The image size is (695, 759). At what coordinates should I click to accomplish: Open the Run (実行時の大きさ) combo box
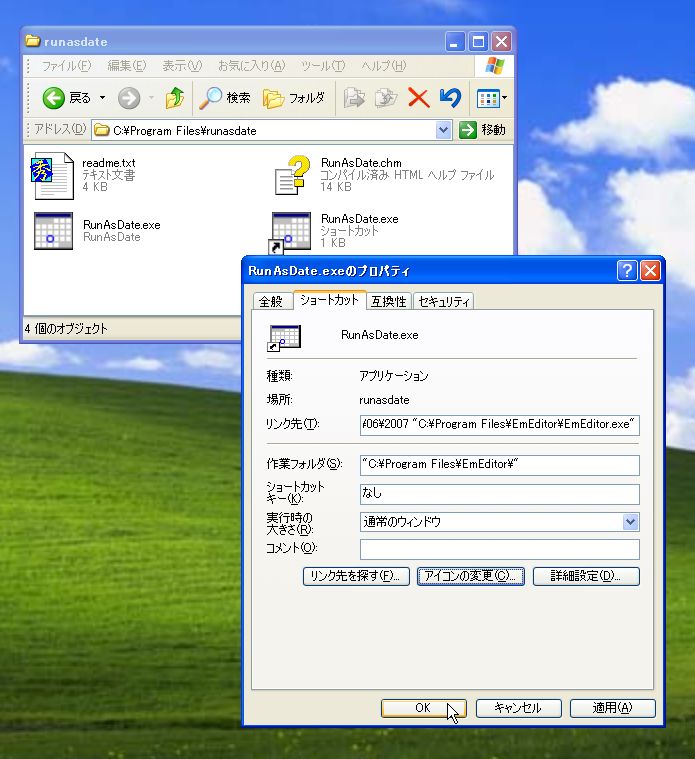[499, 522]
